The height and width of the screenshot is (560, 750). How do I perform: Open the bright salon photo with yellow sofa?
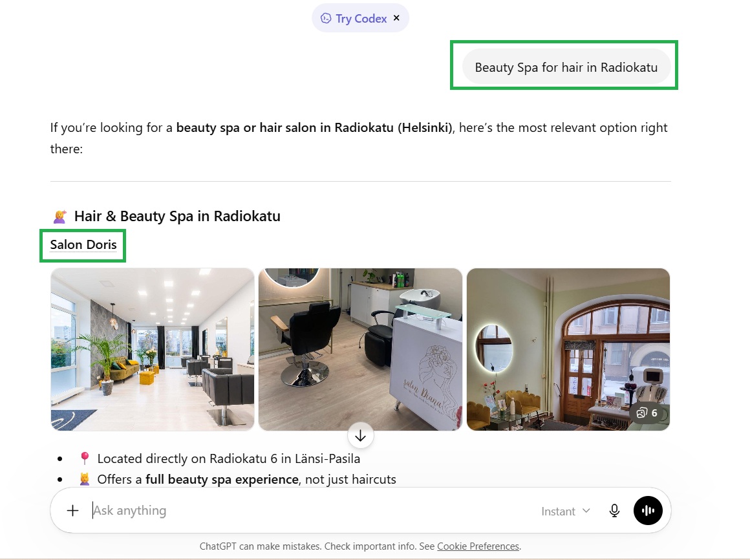(153, 349)
